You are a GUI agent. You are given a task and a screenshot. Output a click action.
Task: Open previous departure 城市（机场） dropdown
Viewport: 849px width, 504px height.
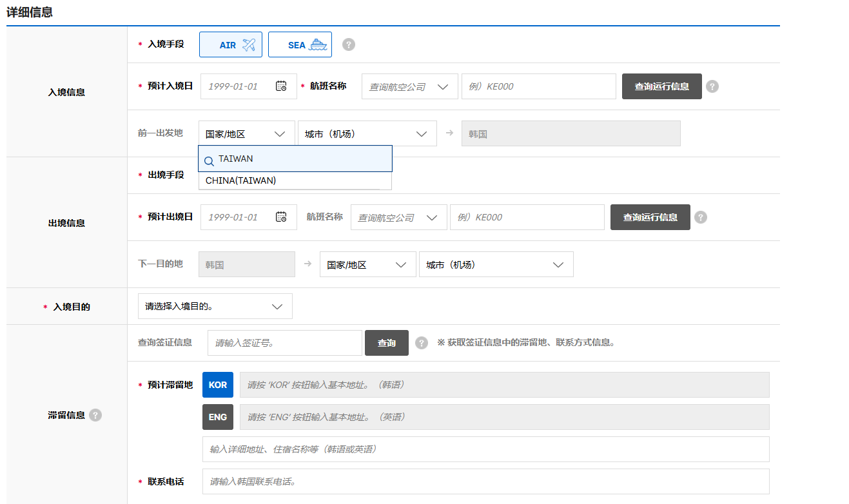coord(366,134)
